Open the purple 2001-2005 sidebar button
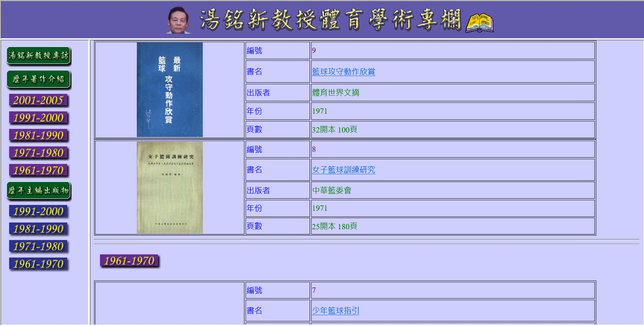Screen dimensions: 644x326 point(39,101)
